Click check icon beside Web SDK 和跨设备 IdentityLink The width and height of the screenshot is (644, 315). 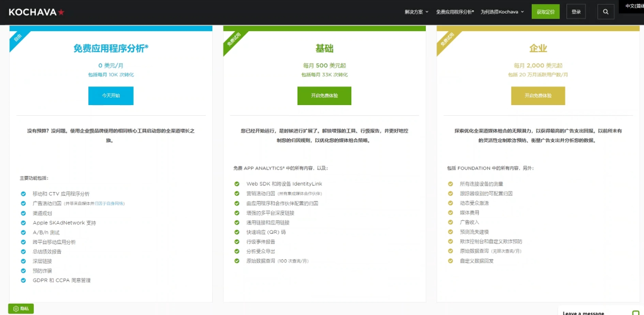pyautogui.click(x=237, y=184)
